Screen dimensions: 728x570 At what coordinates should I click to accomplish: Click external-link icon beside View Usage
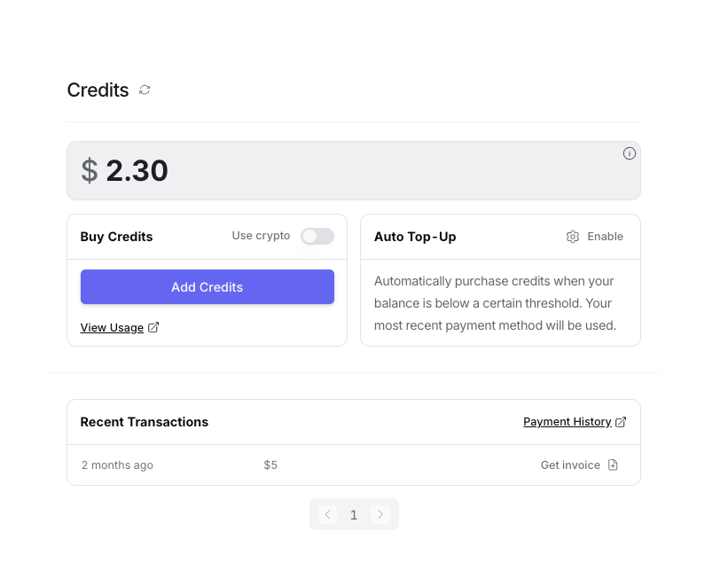point(153,327)
